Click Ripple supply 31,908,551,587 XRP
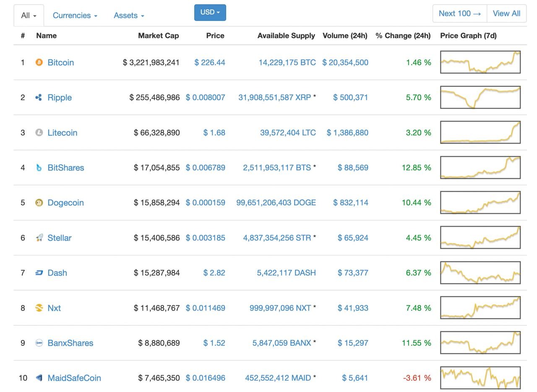Screen dimensions: 537x392 [275, 98]
